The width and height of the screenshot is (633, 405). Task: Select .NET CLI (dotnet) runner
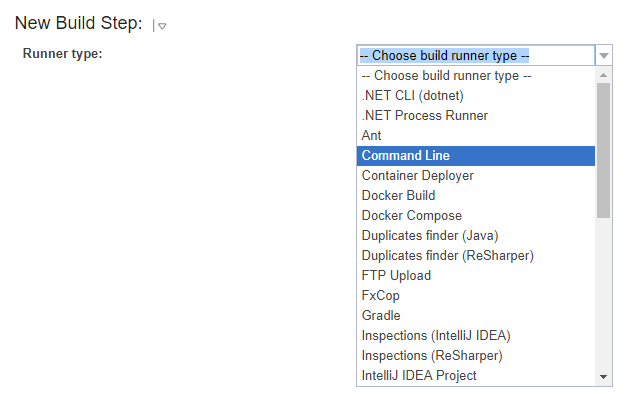pyautogui.click(x=412, y=96)
